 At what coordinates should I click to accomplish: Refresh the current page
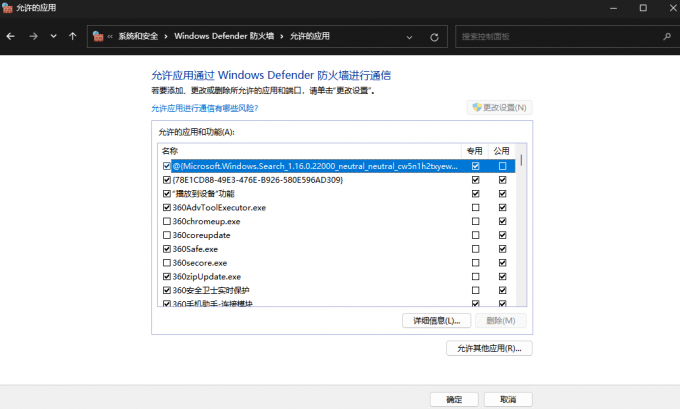tap(434, 37)
